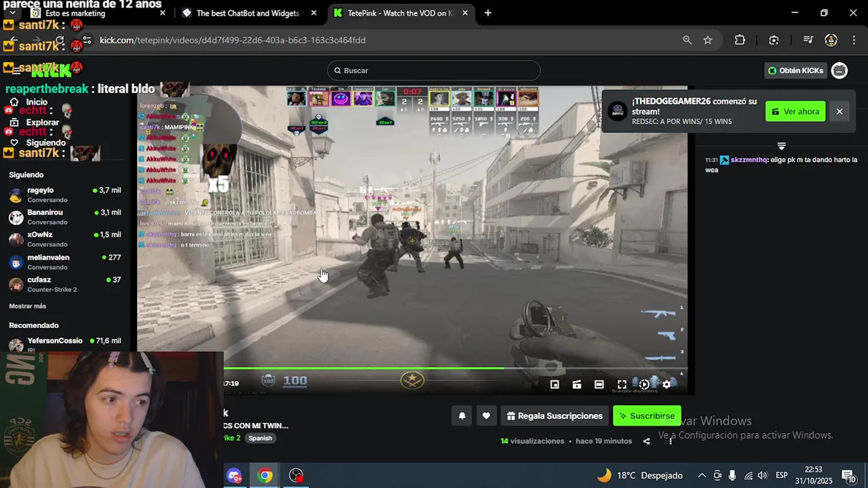Close the 'Esto es marketing' tab

(163, 13)
